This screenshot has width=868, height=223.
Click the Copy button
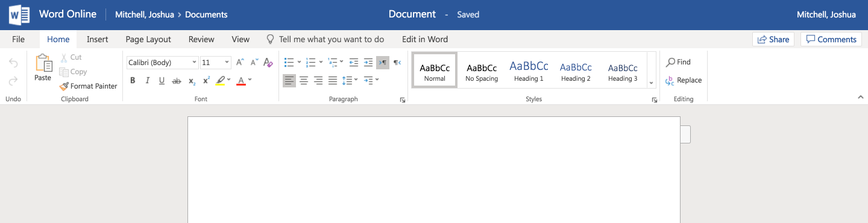[x=73, y=72]
